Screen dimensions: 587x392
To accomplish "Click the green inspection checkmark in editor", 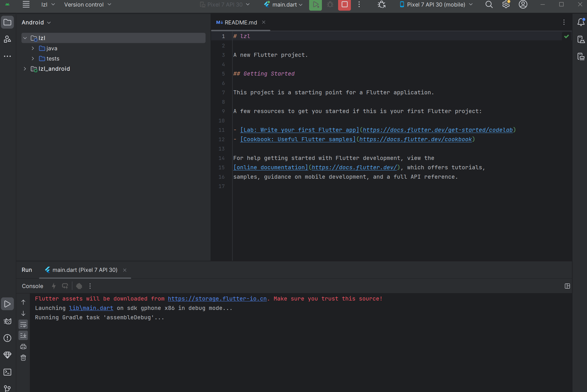I will [567, 36].
